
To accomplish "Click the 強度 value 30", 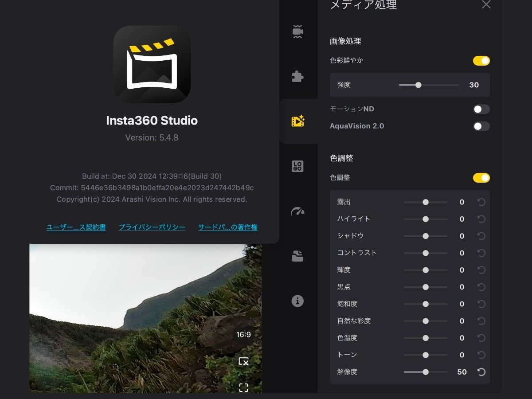I will [x=474, y=85].
